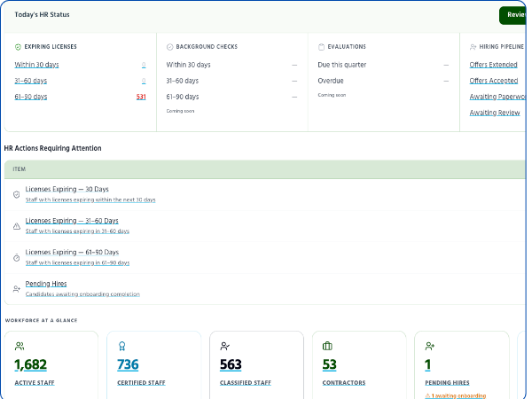Click person-plus icon beside Pending Hires row
The height and width of the screenshot is (399, 532).
pos(16,289)
